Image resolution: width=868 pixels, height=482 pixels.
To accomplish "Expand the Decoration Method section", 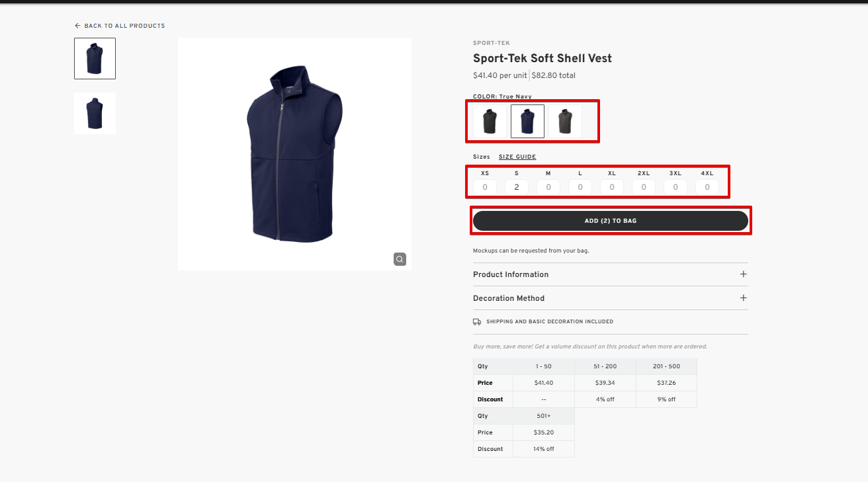I will 509,298.
